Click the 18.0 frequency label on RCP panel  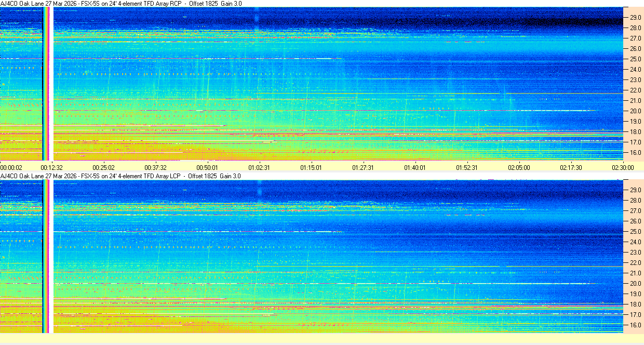636,132
